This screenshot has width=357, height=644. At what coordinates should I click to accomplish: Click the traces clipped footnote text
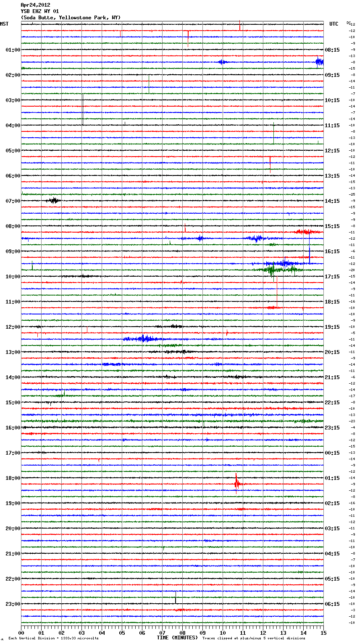(254, 638)
